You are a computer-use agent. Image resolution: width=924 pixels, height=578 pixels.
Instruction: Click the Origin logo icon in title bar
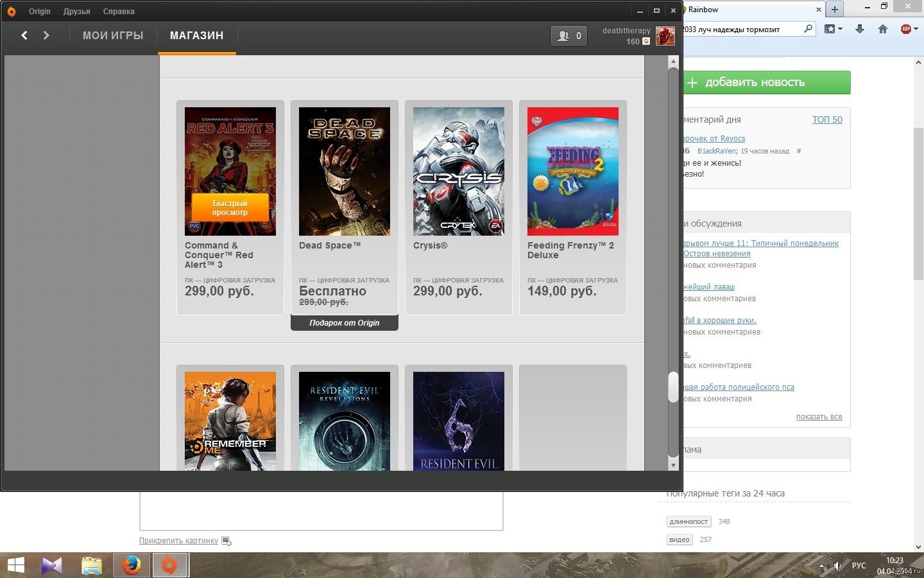[11, 11]
